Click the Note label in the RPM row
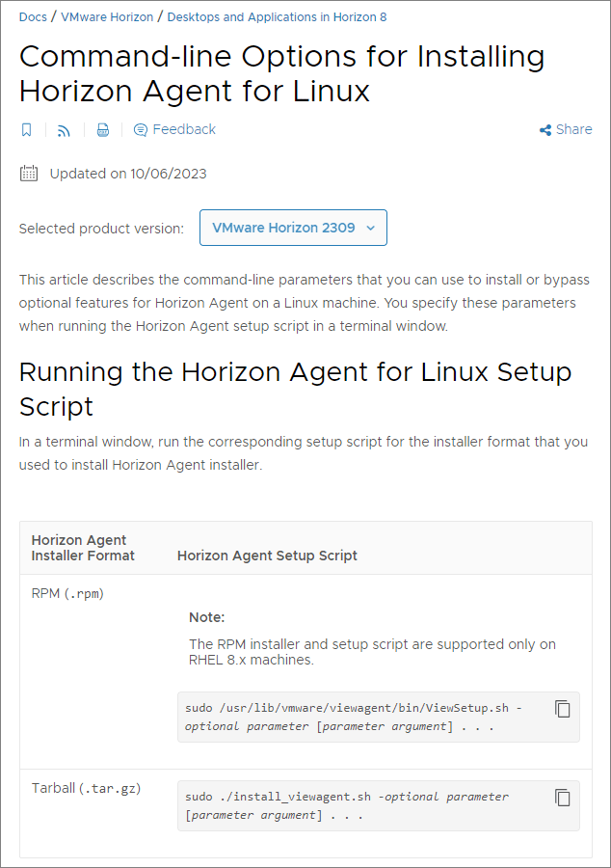The width and height of the screenshot is (611, 868). [x=206, y=617]
